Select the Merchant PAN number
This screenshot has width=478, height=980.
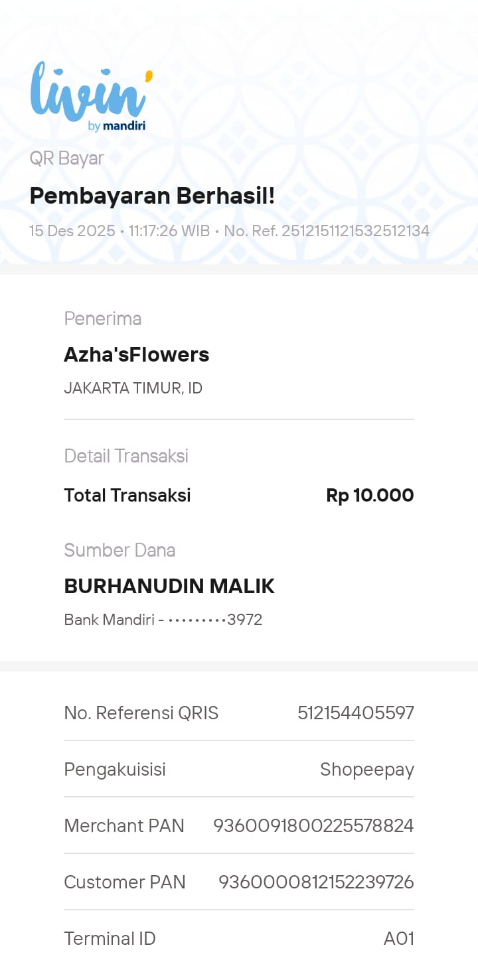tap(313, 826)
